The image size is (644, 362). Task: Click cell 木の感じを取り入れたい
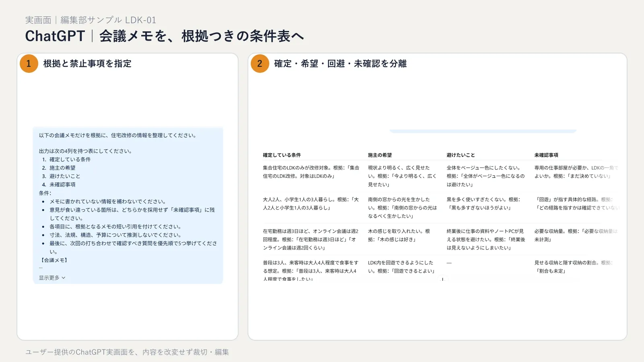[x=399, y=235]
